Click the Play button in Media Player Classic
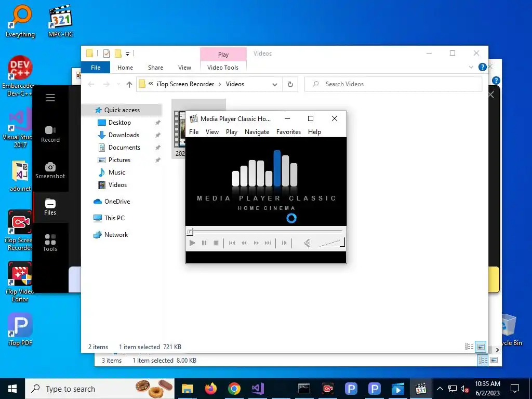 point(192,243)
